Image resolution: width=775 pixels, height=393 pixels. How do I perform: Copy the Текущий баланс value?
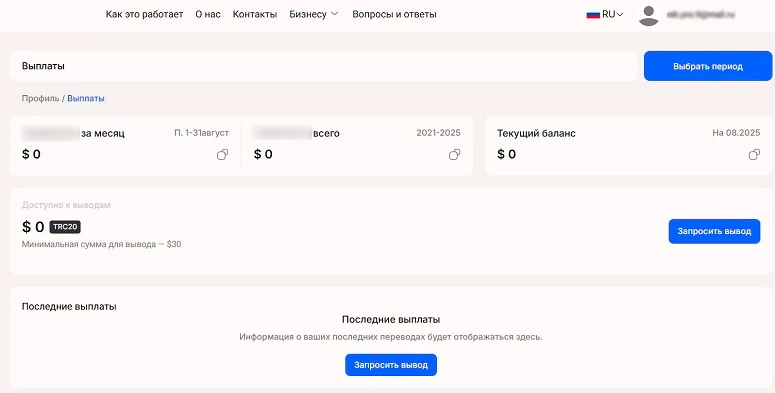pyautogui.click(x=754, y=155)
